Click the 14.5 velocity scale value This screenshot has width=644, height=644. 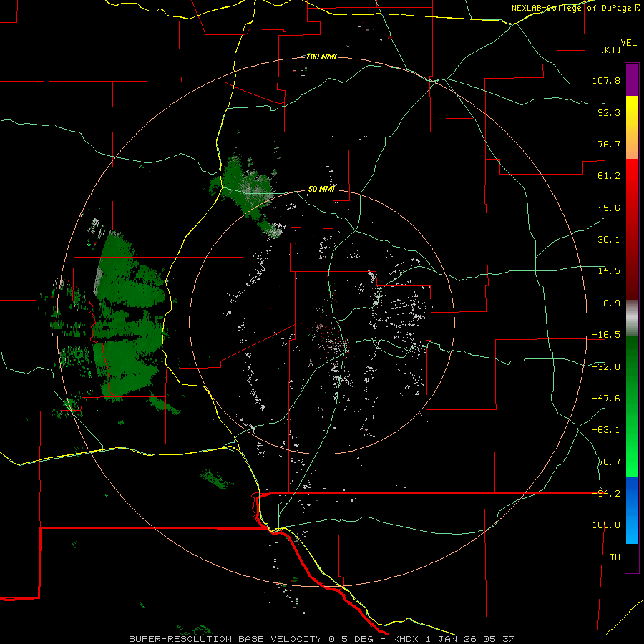tap(609, 271)
